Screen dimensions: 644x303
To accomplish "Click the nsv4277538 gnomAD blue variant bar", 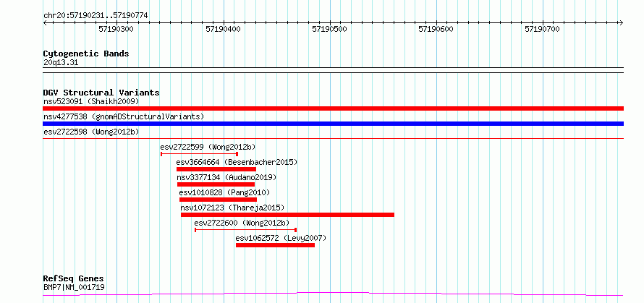I will tap(333, 124).
